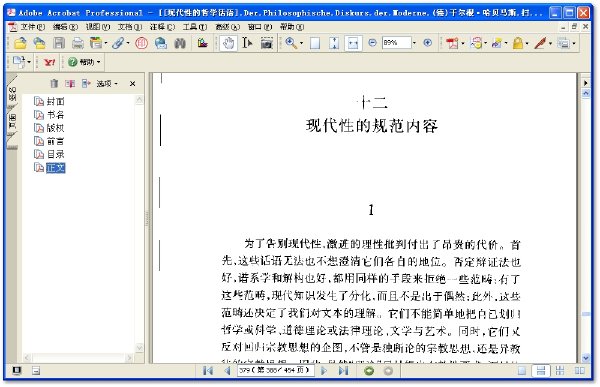This screenshot has height=387, width=600.
Task: Select the Hand tool
Action: pos(228,43)
